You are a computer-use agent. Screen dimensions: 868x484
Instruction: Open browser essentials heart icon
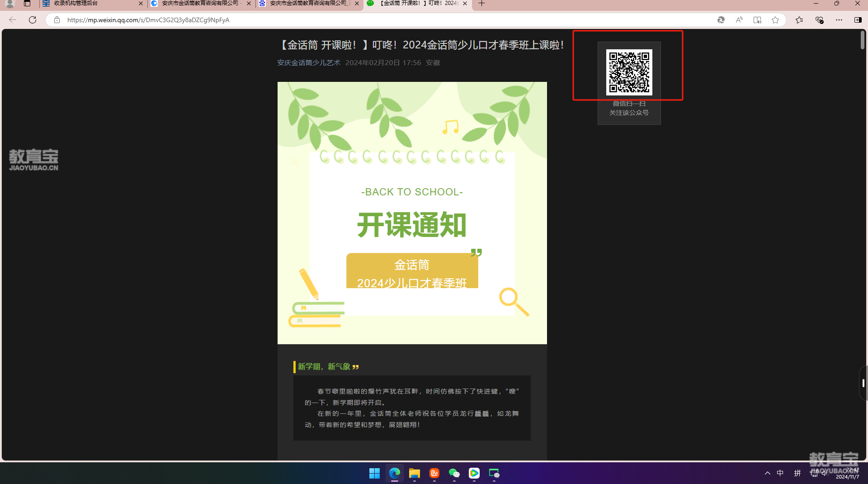click(x=819, y=20)
